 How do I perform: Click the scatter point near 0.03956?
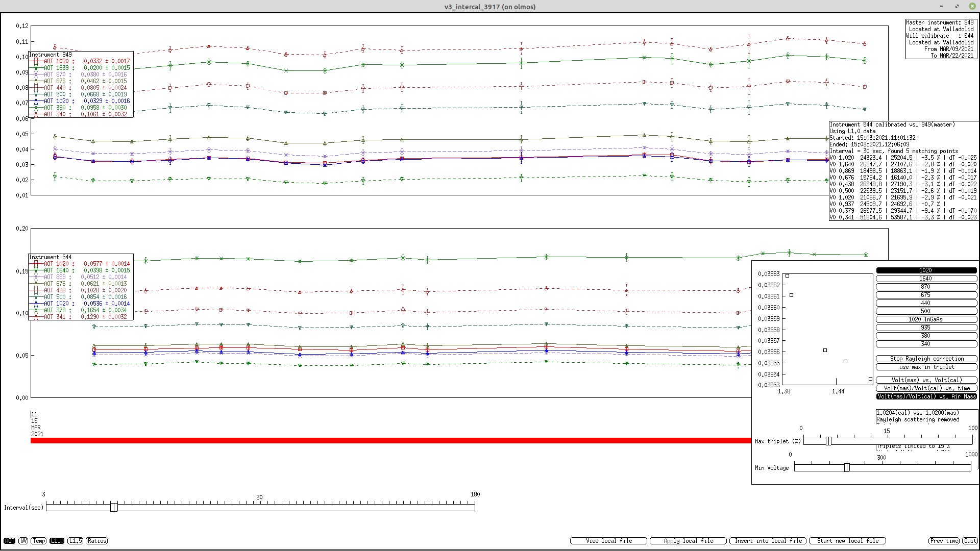click(x=825, y=350)
